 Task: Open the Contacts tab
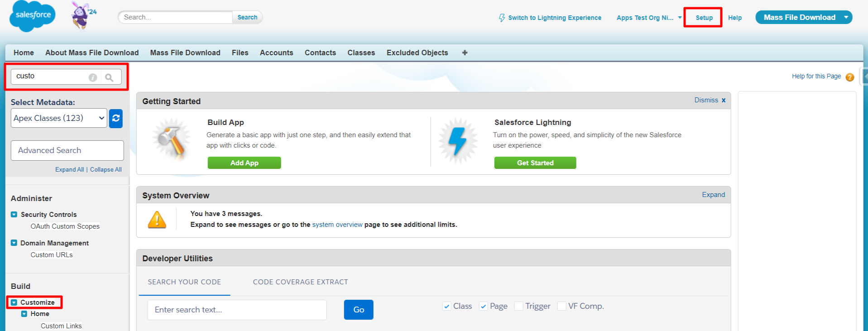320,53
